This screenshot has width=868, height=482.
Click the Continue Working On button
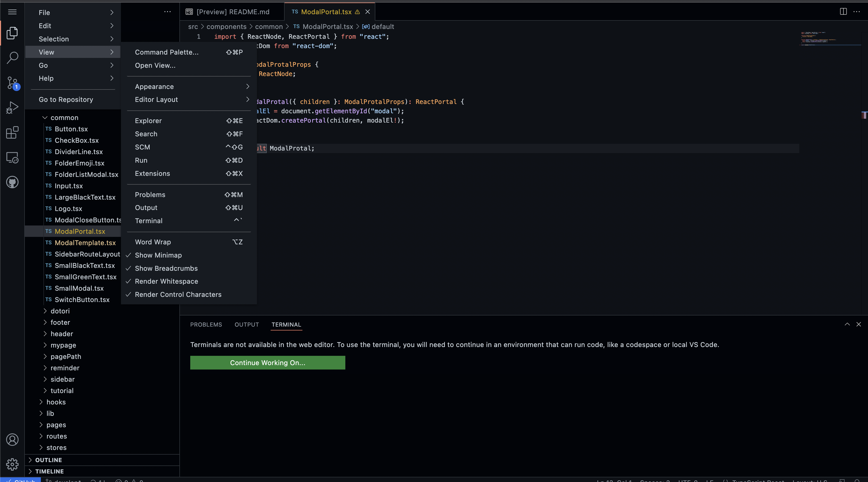click(x=267, y=363)
